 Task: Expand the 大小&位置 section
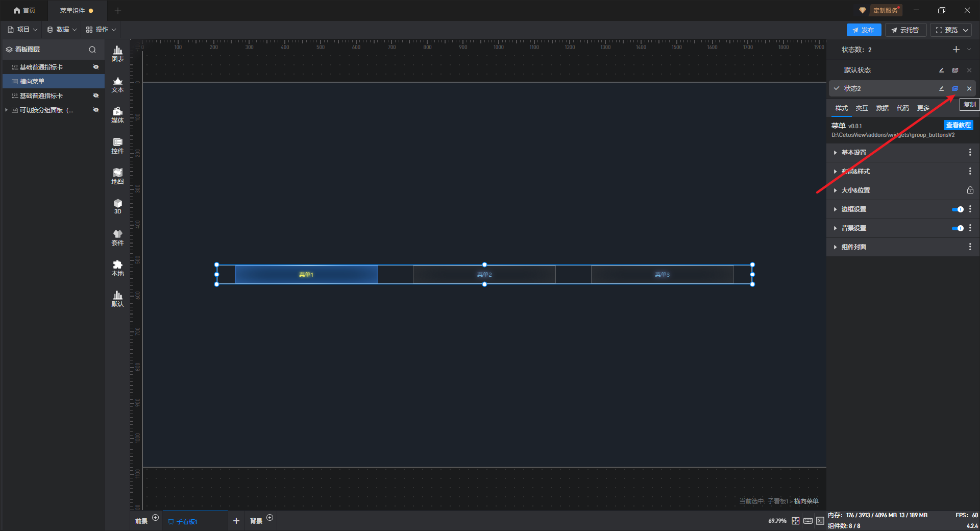(835, 190)
